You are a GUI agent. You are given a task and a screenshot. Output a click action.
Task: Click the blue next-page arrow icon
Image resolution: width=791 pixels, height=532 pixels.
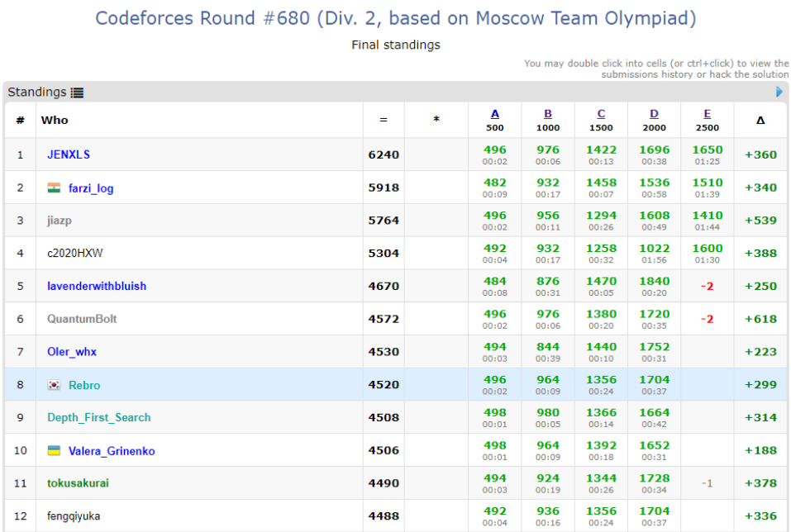click(x=779, y=92)
